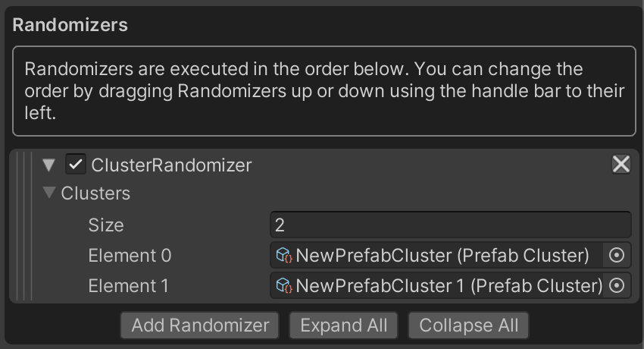Click the Clusters Size number field

tap(450, 225)
